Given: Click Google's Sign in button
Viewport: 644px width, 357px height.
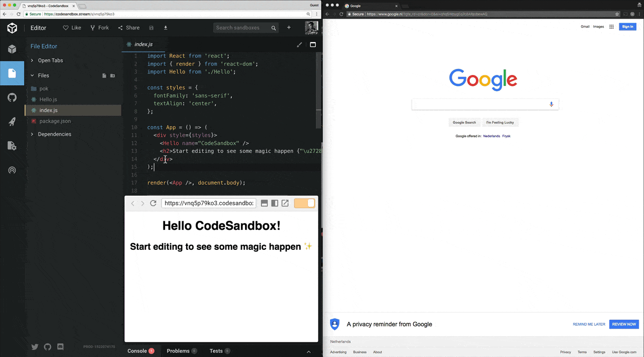Looking at the screenshot, I should coord(627,27).
